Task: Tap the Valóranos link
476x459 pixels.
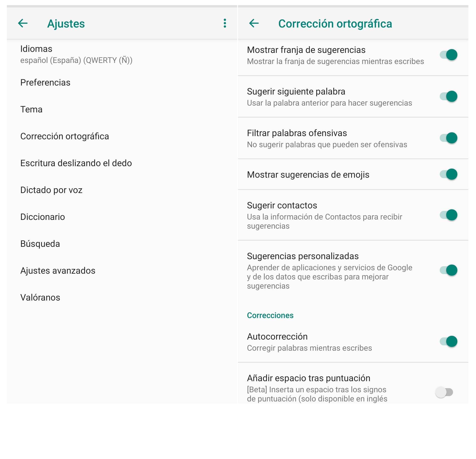Action: 40,298
